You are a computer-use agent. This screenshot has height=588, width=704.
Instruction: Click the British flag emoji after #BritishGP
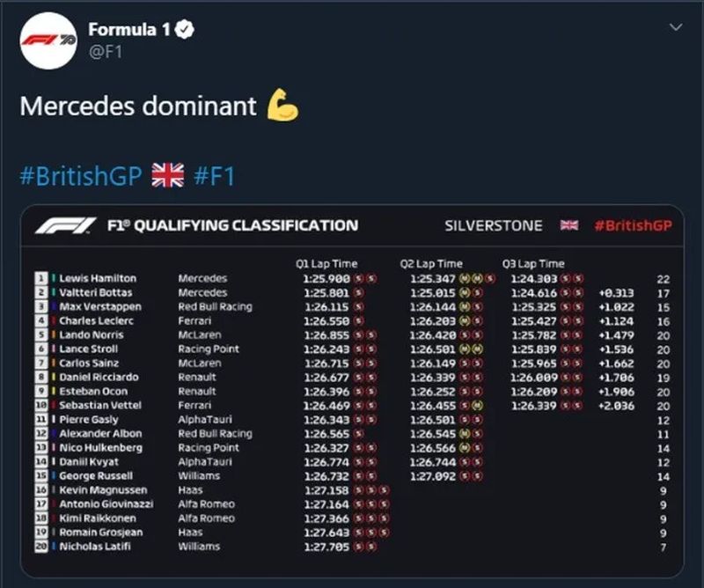point(167,174)
